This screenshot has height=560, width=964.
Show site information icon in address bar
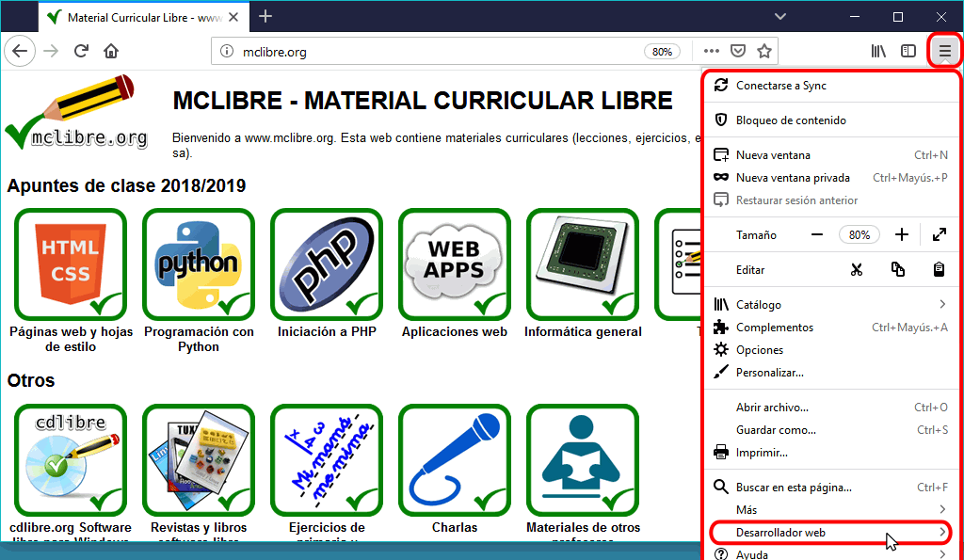(227, 52)
